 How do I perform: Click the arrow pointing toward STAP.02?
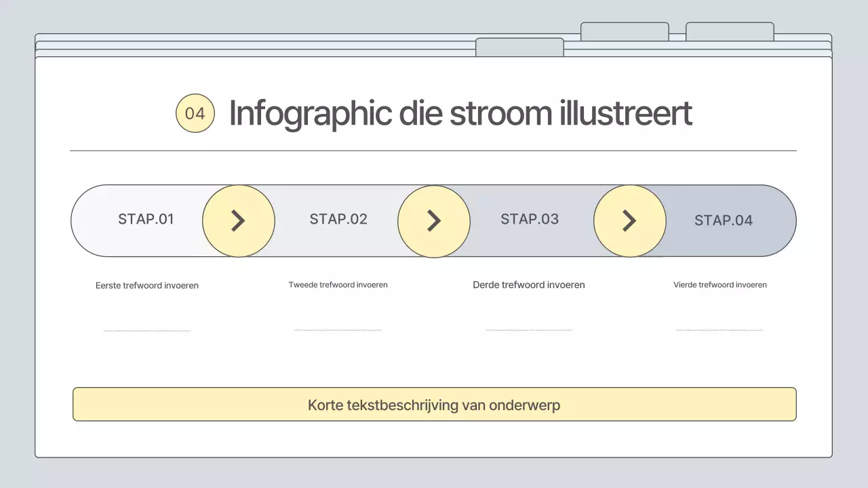pyautogui.click(x=239, y=220)
